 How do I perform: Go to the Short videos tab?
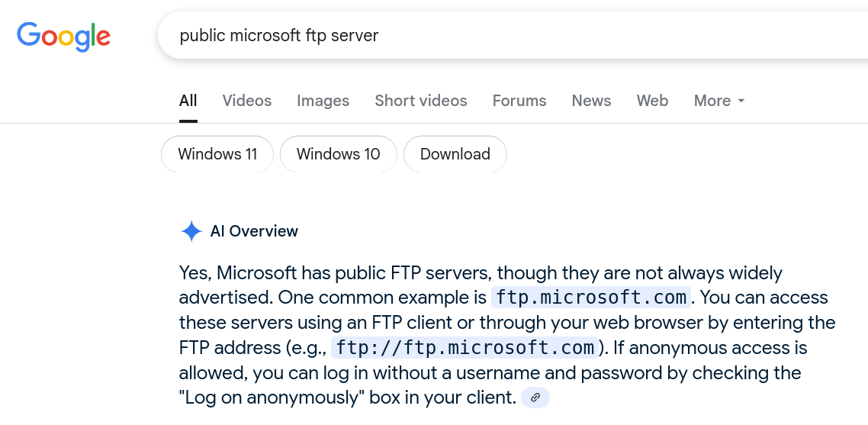point(420,101)
